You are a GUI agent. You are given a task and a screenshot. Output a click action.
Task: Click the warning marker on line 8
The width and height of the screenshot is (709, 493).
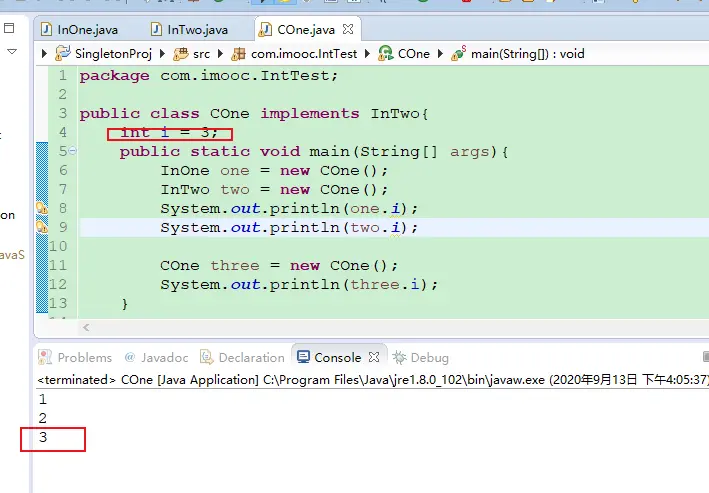pos(42,208)
